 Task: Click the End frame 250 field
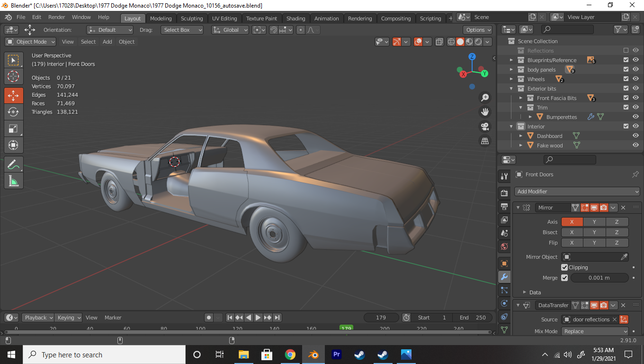coord(473,318)
